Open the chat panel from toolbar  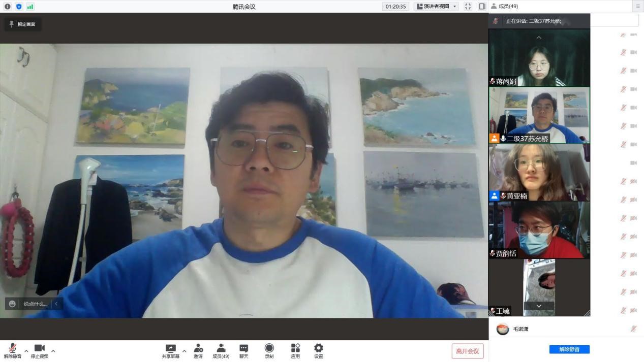click(243, 350)
